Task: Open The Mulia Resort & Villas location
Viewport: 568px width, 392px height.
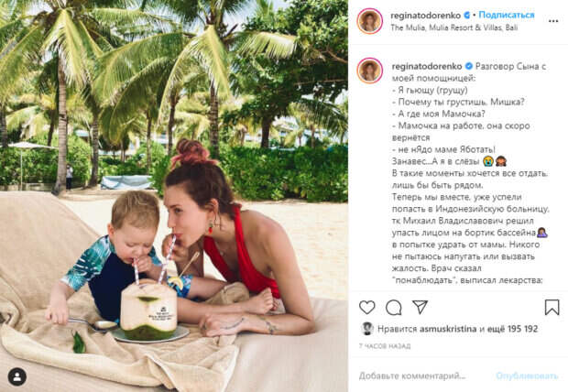Action: [x=453, y=27]
